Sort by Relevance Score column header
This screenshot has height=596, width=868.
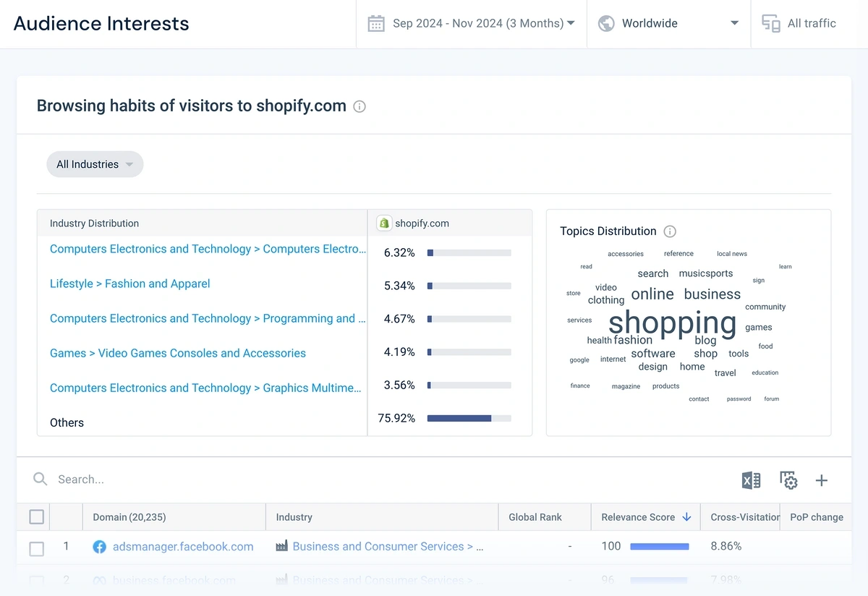pyautogui.click(x=638, y=517)
